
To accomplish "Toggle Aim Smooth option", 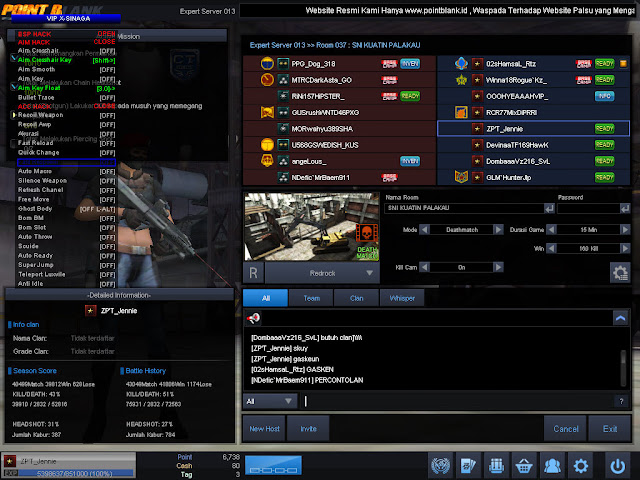I will pyautogui.click(x=67, y=69).
